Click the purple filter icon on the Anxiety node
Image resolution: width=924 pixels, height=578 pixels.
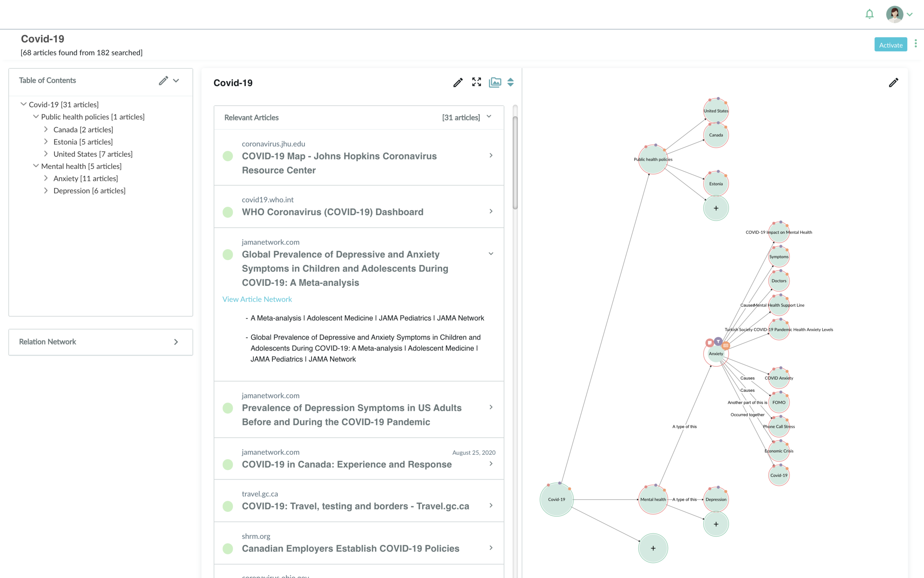click(x=718, y=341)
